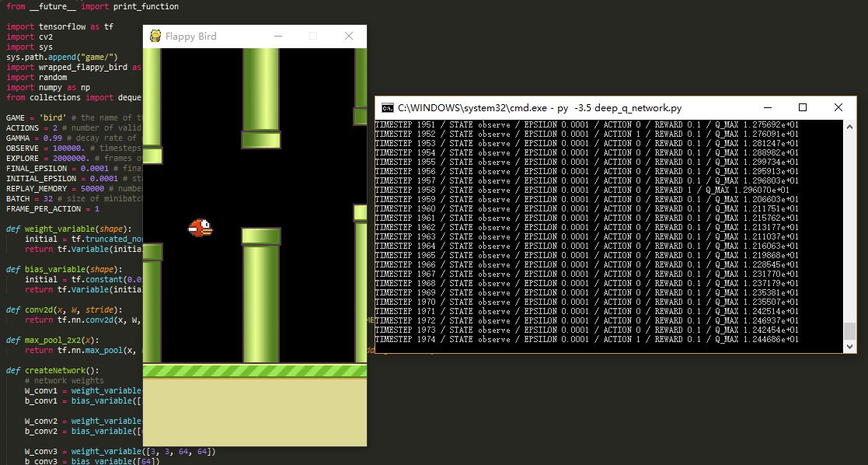Click the Flappy Bird title bar text
This screenshot has width=868, height=465.
[191, 36]
